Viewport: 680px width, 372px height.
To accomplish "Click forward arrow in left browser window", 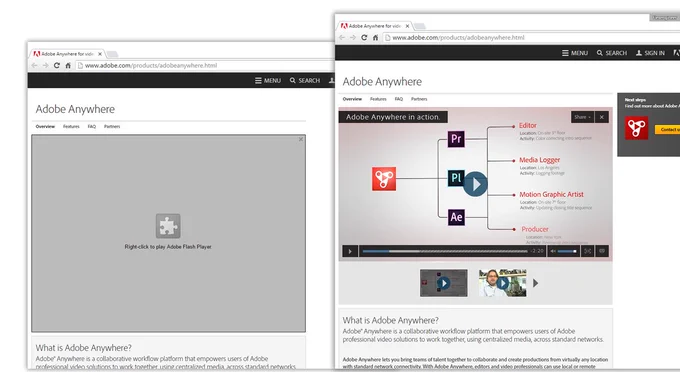I will pyautogui.click(x=46, y=65).
